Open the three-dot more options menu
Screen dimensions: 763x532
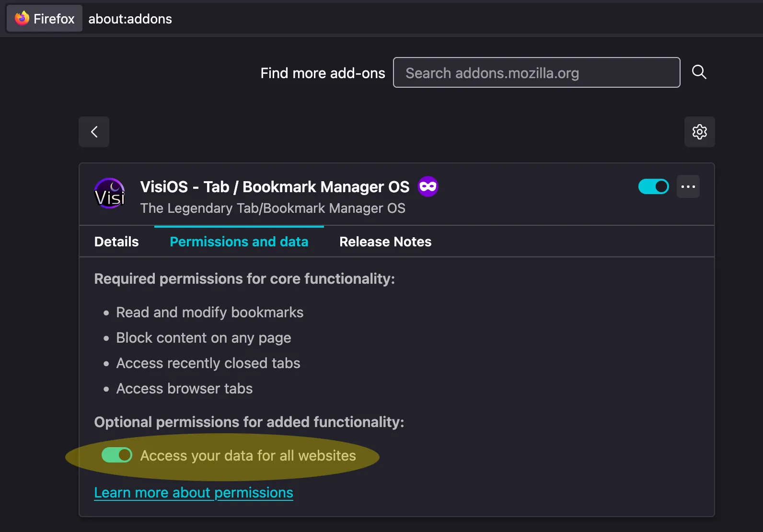(688, 186)
